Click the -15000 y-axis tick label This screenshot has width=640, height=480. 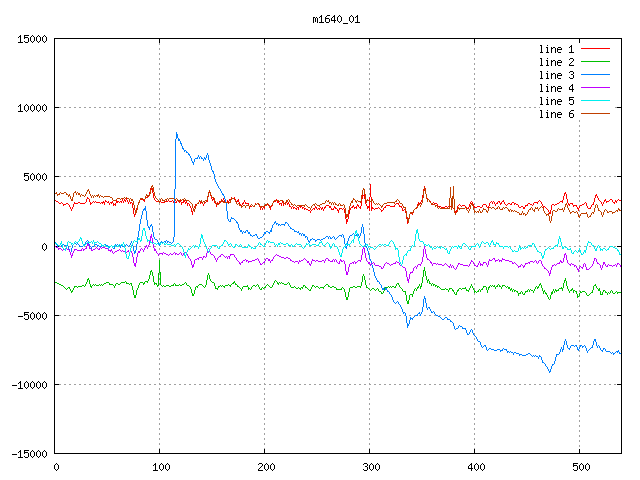click(x=28, y=453)
